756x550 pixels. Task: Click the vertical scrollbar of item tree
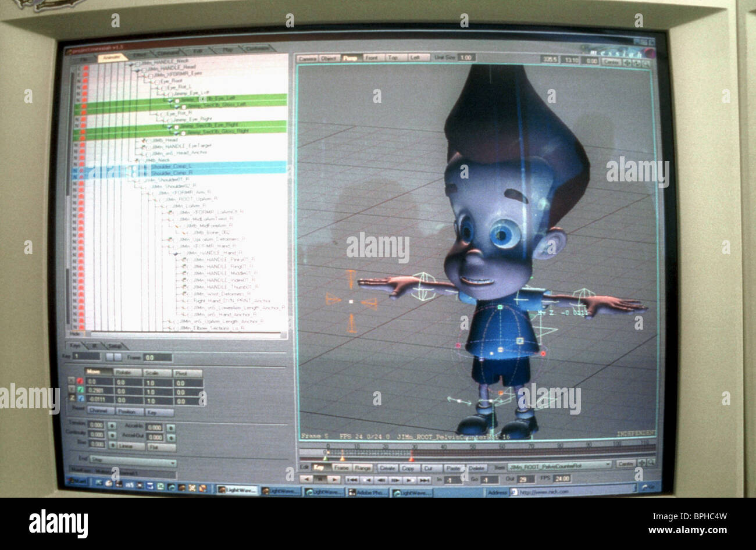coord(68,198)
